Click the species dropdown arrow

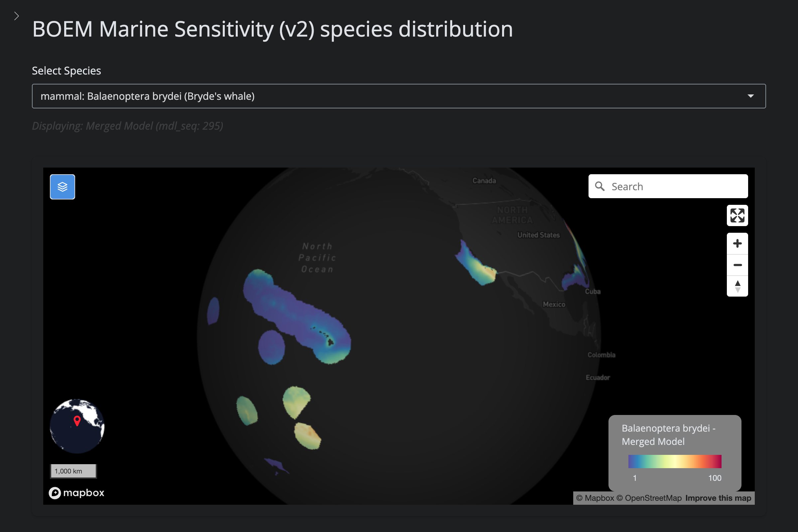click(750, 96)
